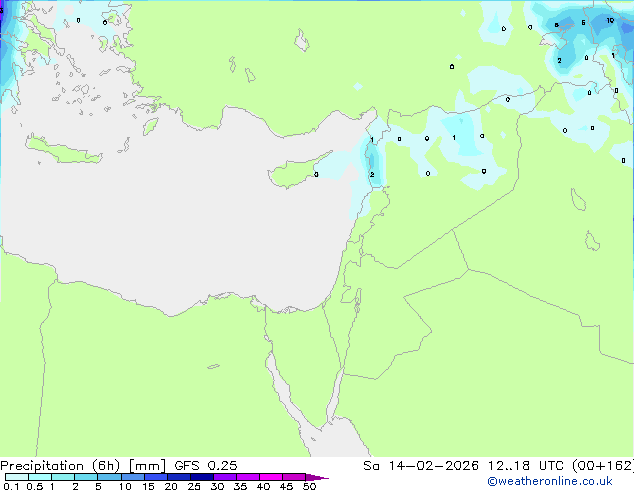The image size is (634, 490).
Task: Click the island of Cyprus on the map
Action: (295, 172)
